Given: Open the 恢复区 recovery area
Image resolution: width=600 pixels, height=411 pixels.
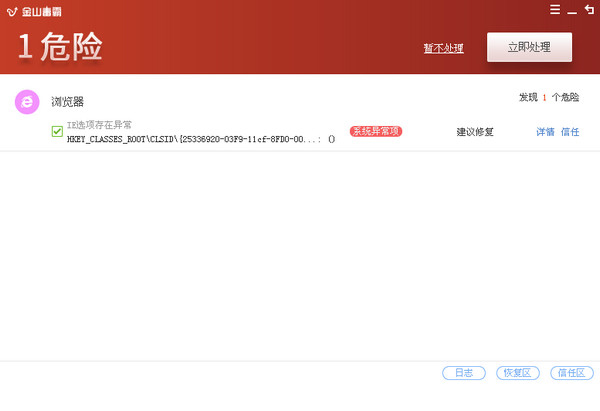Looking at the screenshot, I should (518, 373).
